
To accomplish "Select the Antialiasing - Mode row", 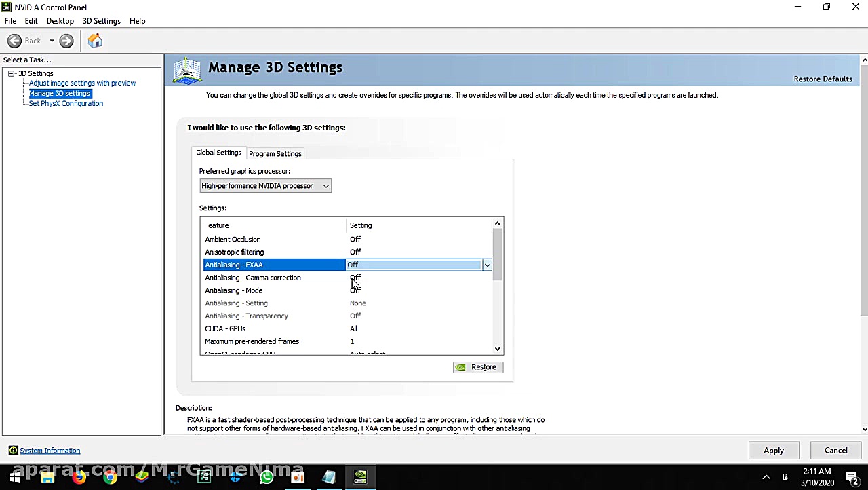I will 347,290.
